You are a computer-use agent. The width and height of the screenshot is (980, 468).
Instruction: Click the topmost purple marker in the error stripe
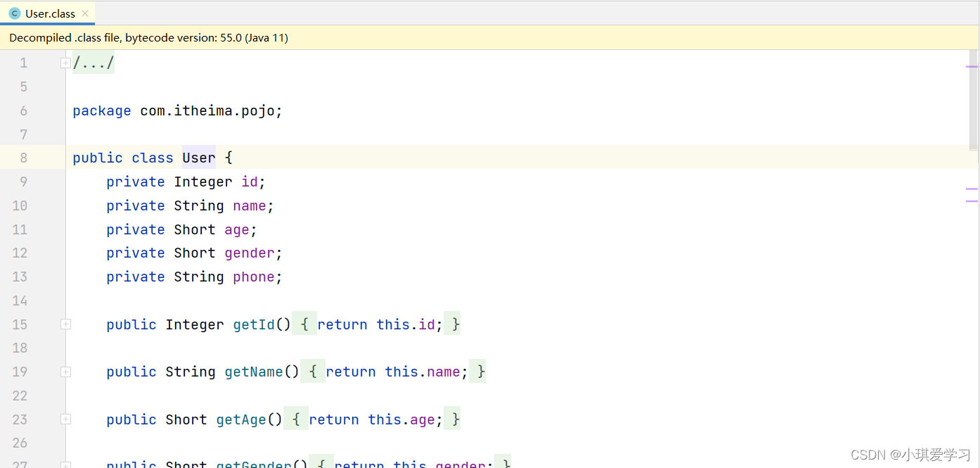coord(972,67)
